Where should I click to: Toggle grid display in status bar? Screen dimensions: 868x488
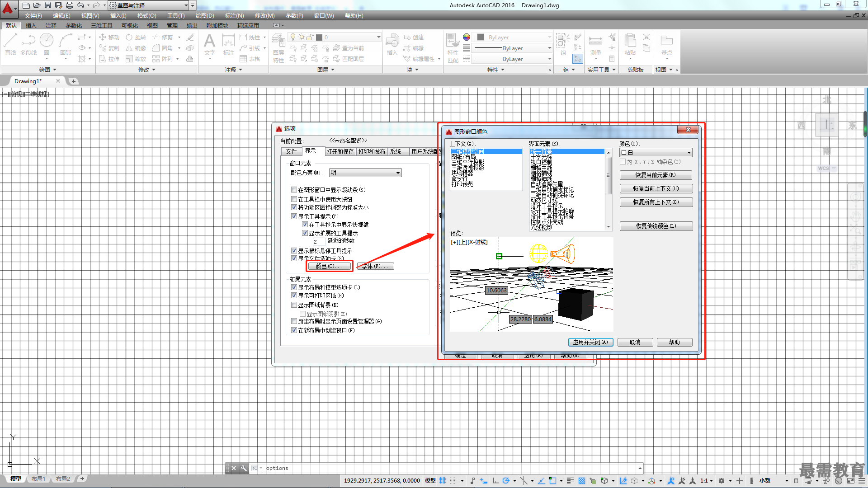[443, 480]
